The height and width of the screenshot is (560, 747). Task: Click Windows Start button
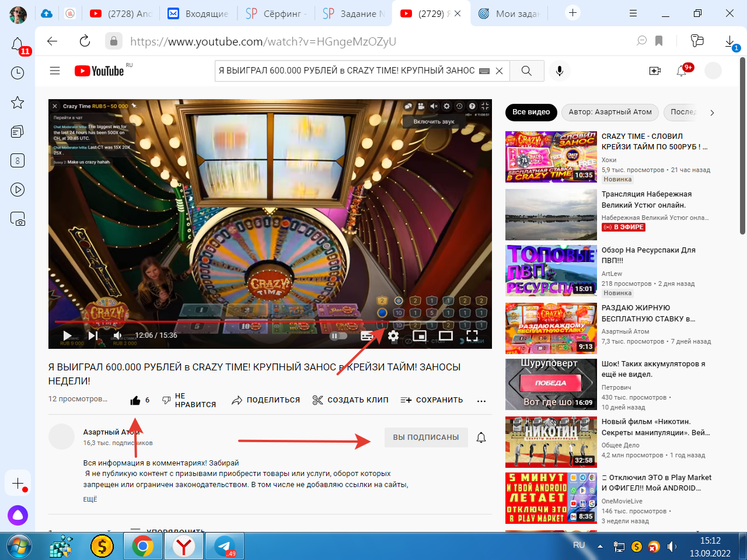point(19,547)
